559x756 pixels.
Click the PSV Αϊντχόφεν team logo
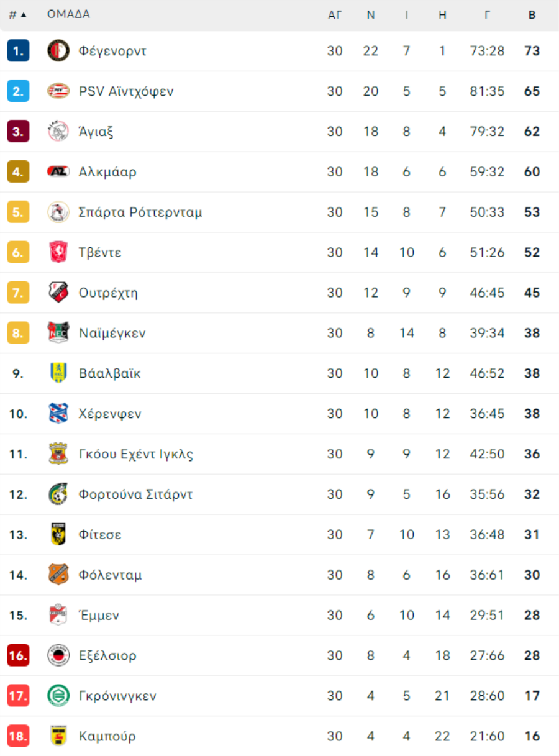pyautogui.click(x=58, y=91)
